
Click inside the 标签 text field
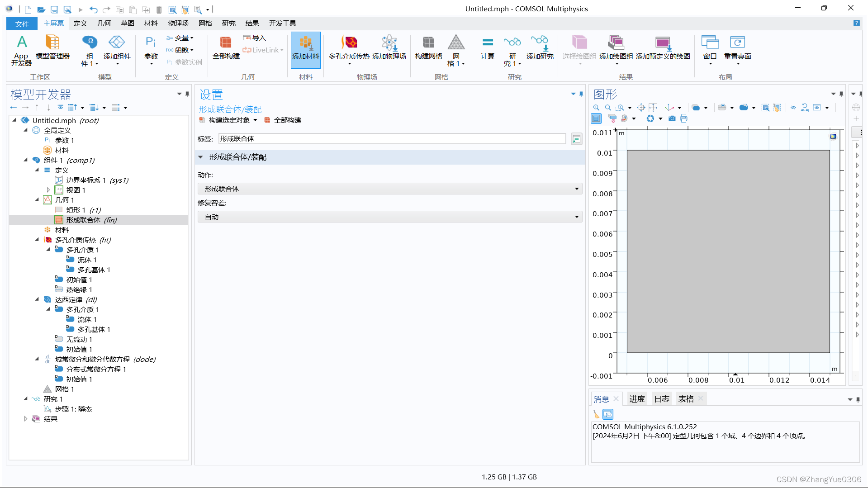tap(392, 139)
